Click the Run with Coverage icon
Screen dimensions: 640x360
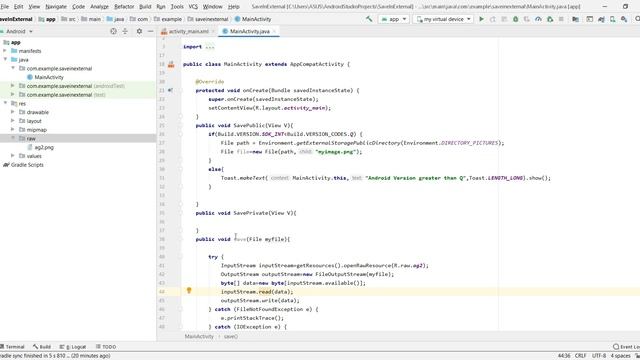click(x=527, y=19)
